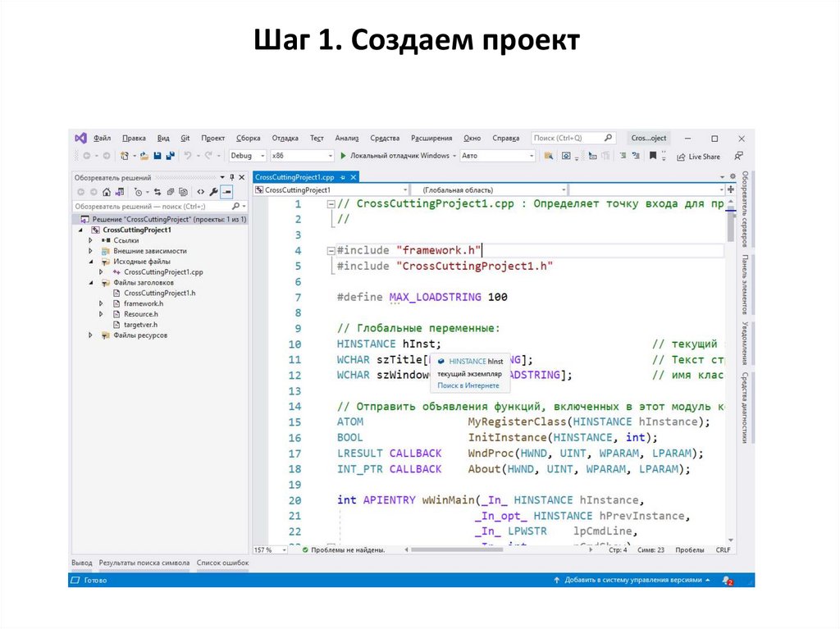This screenshot has height=629, width=840.
Task: Open the x86 platform dropdown
Action: point(300,156)
